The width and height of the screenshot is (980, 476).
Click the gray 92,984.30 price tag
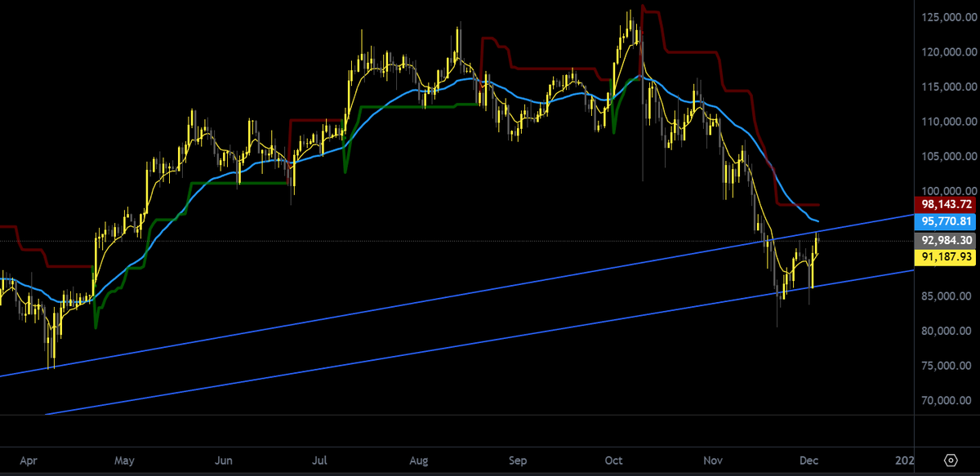946,240
